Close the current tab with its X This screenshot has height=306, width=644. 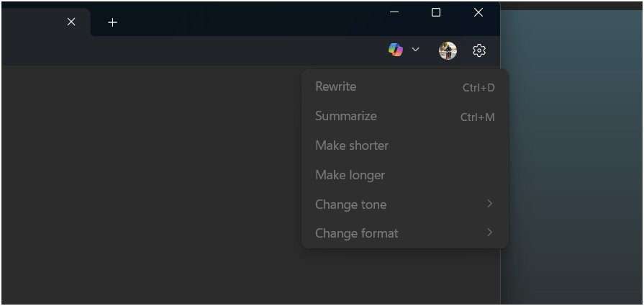point(71,22)
